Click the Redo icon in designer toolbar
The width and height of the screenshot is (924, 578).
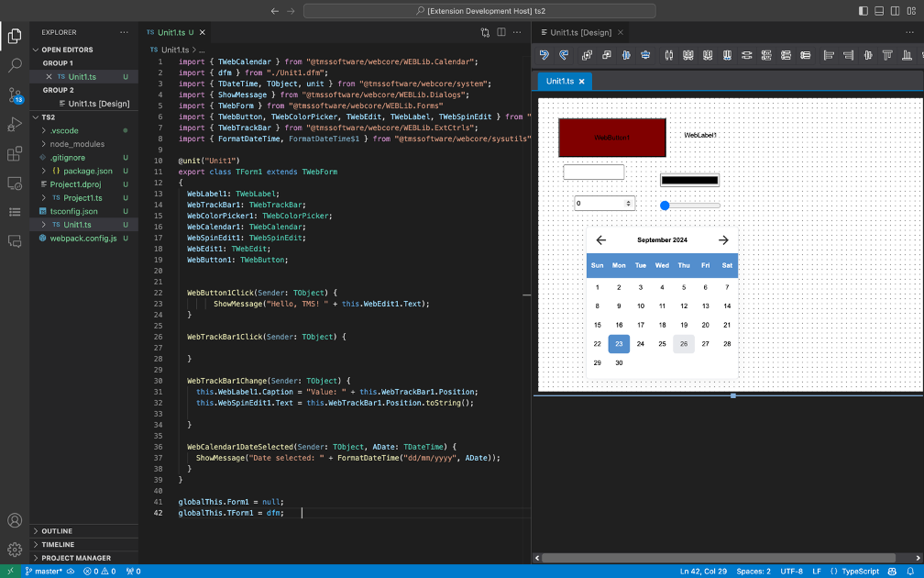click(x=564, y=55)
